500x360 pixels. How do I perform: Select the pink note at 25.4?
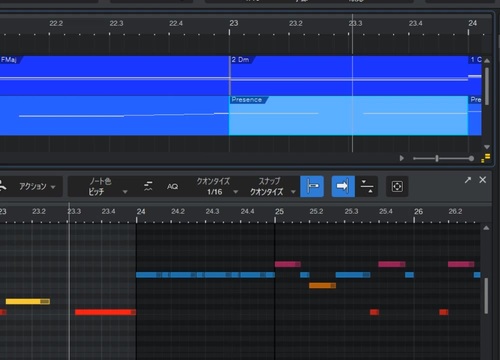(x=392, y=264)
